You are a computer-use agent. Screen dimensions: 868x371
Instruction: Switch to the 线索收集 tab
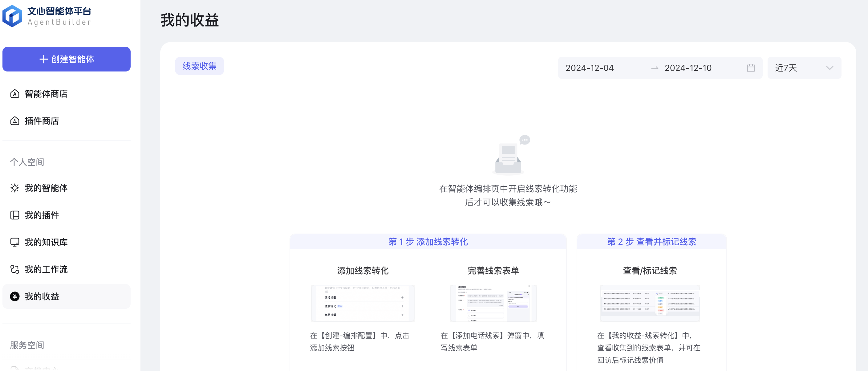[199, 66]
